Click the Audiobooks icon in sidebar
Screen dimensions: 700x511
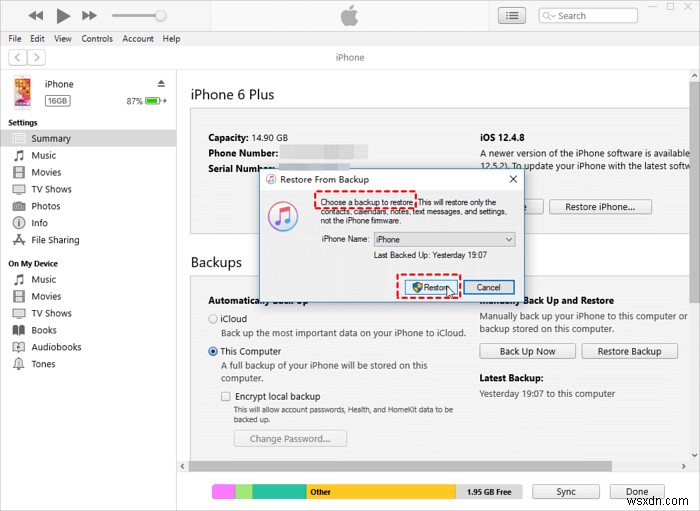pyautogui.click(x=19, y=347)
